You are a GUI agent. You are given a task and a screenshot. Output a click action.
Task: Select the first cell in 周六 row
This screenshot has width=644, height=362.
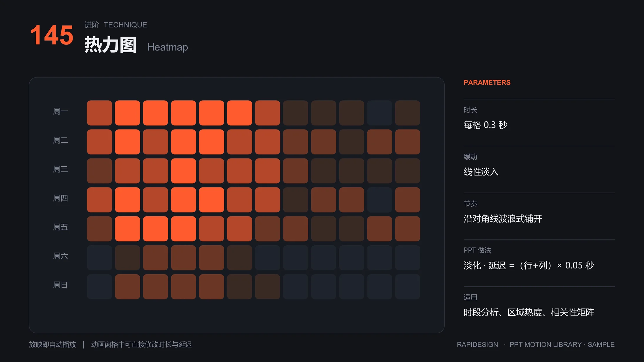100,258
